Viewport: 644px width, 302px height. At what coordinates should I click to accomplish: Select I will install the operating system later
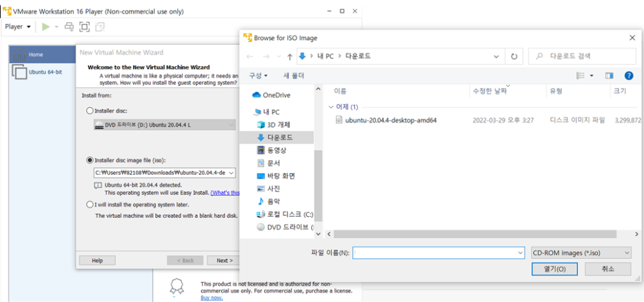tap(89, 204)
